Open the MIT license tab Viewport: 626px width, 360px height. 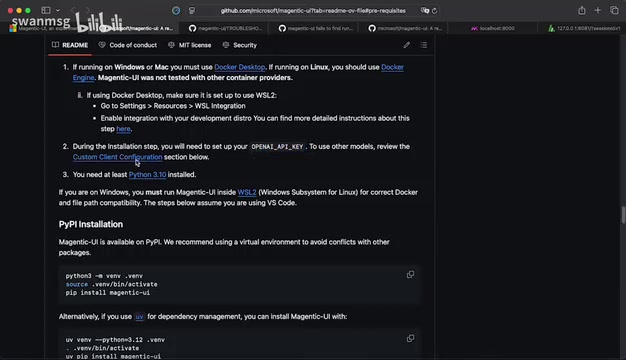(190, 45)
